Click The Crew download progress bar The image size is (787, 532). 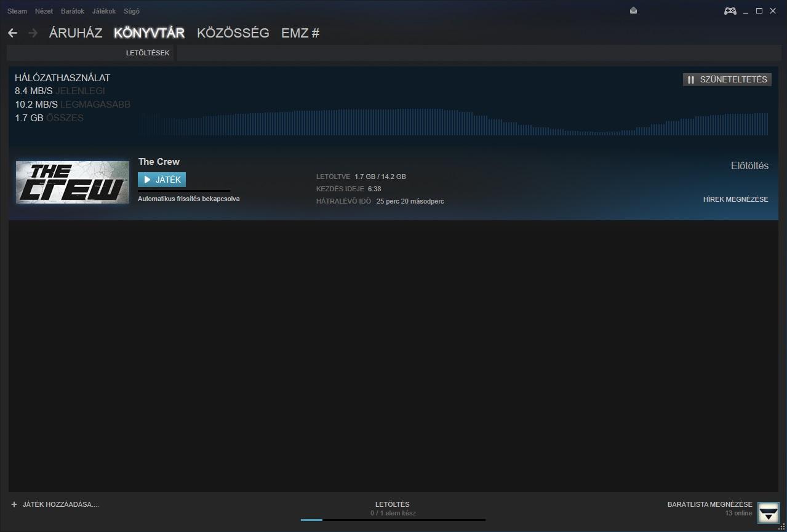(184, 191)
